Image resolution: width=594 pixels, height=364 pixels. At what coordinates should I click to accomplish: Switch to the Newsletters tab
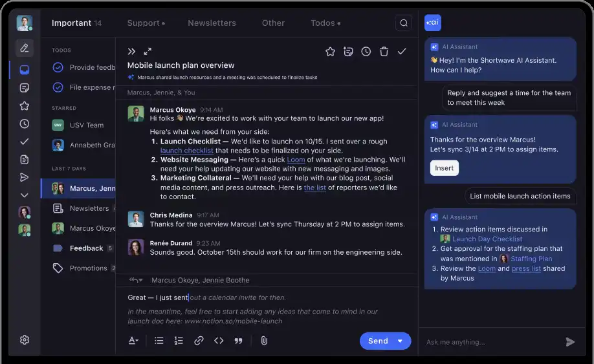212,23
